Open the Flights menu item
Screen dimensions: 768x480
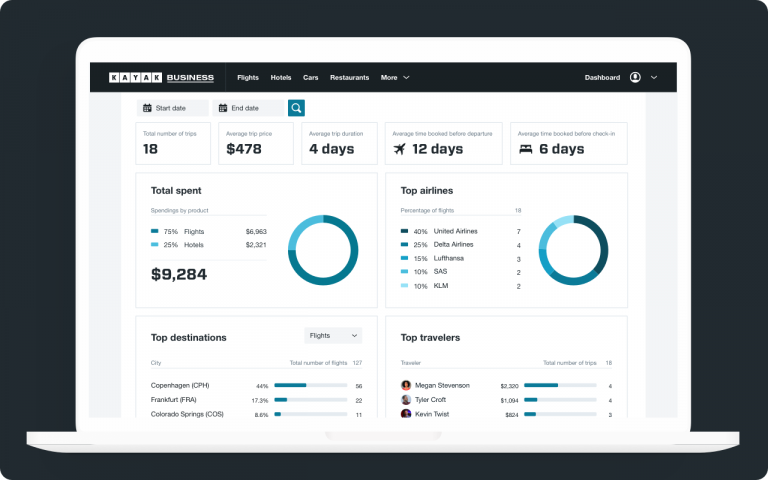point(248,77)
